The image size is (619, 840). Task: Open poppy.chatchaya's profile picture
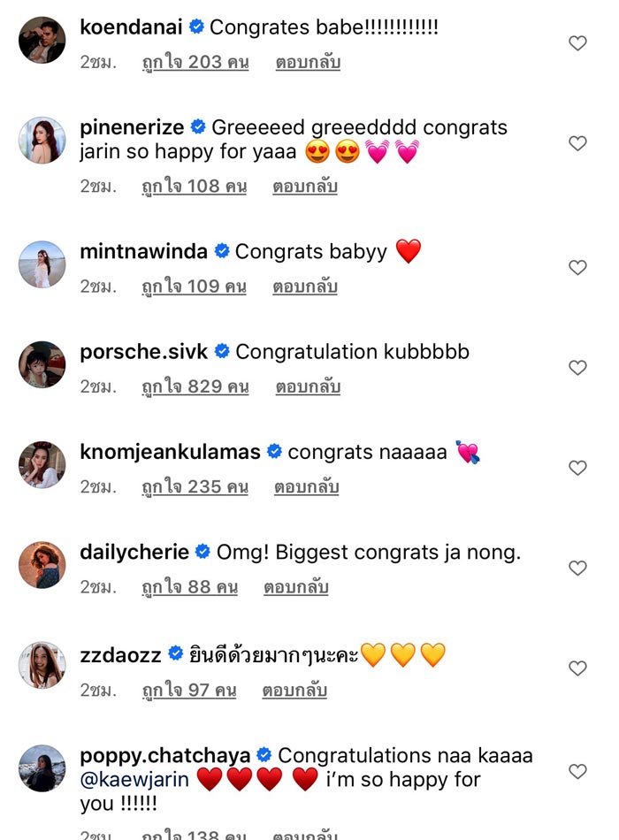click(x=42, y=768)
